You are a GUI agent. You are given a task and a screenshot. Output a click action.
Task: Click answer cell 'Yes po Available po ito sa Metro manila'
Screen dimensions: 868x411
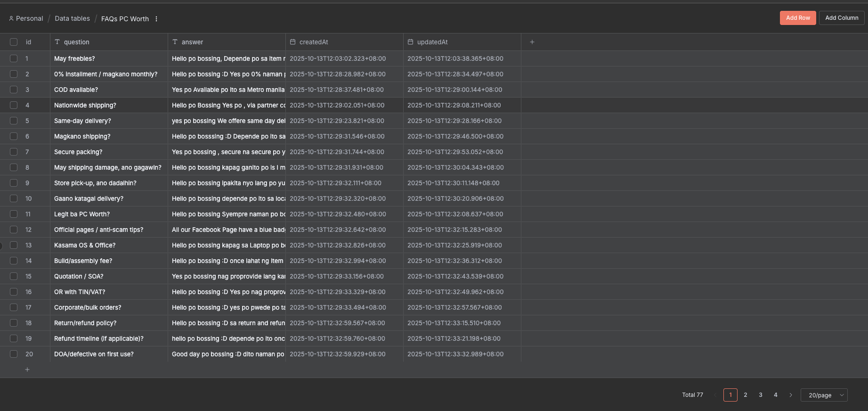227,90
